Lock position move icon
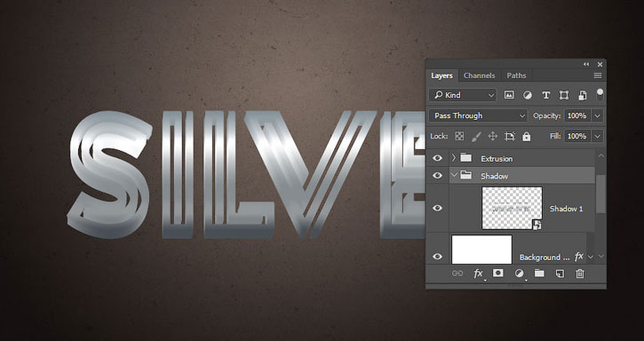 point(492,137)
